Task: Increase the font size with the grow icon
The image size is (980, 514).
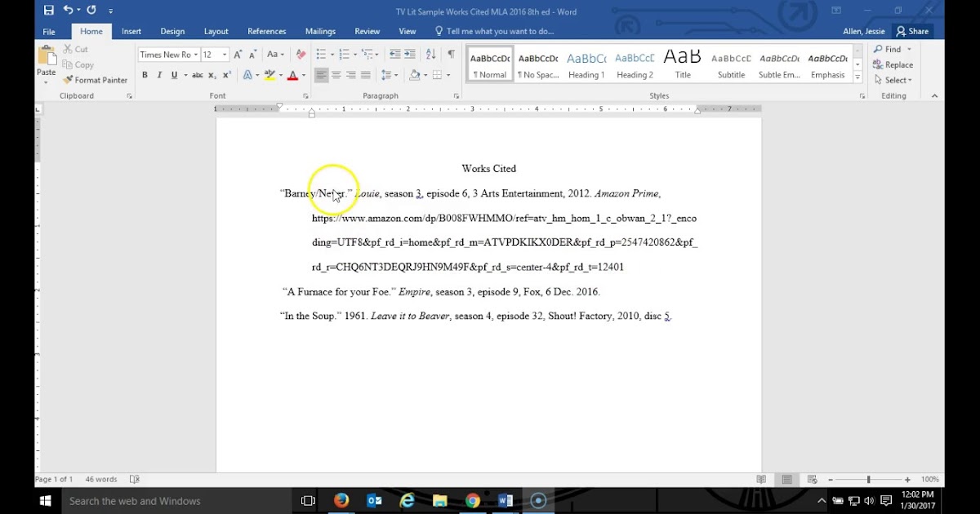Action: [238, 55]
